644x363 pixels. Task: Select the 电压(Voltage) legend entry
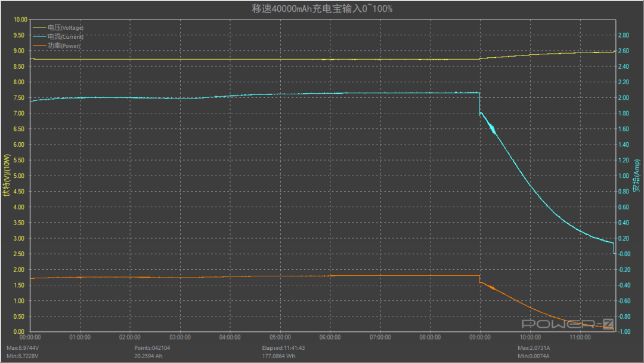pyautogui.click(x=58, y=27)
